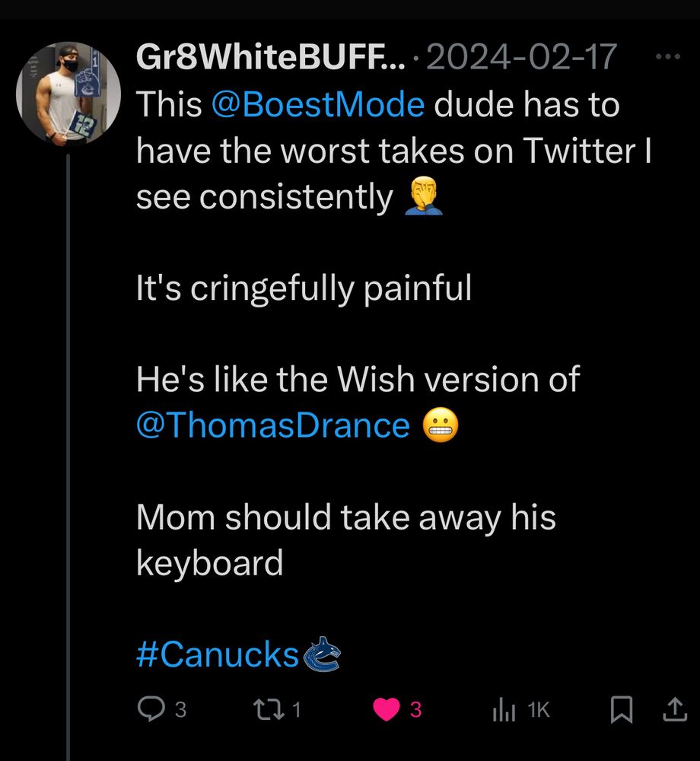Image resolution: width=700 pixels, height=761 pixels.
Task: Open view analytics bar chart icon
Action: [504, 710]
